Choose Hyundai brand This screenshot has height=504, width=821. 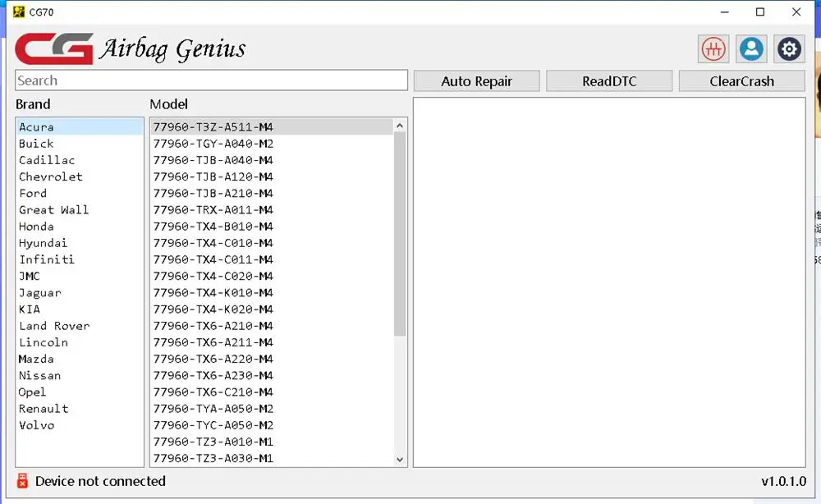point(79,243)
